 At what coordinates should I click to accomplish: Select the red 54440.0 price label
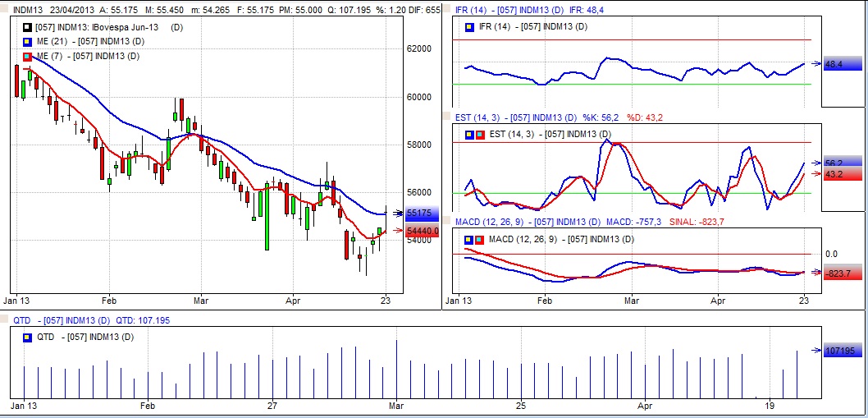(422, 232)
